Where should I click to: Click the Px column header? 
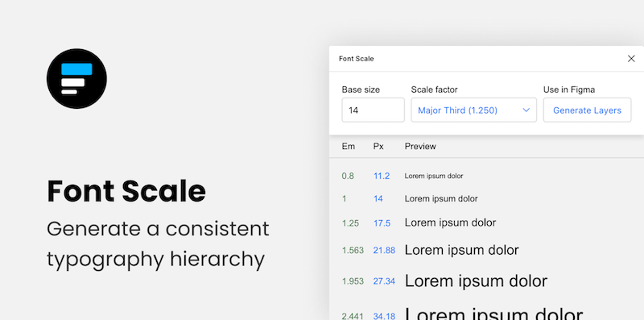pos(378,146)
